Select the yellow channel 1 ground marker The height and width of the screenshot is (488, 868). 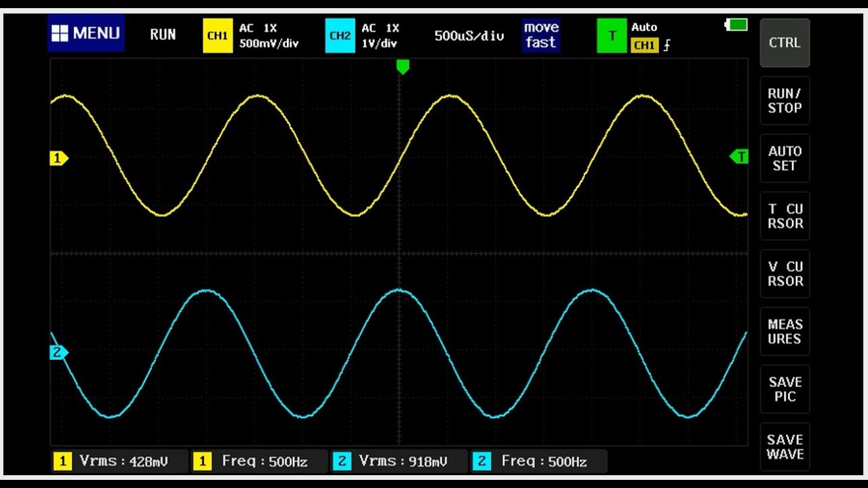point(59,158)
